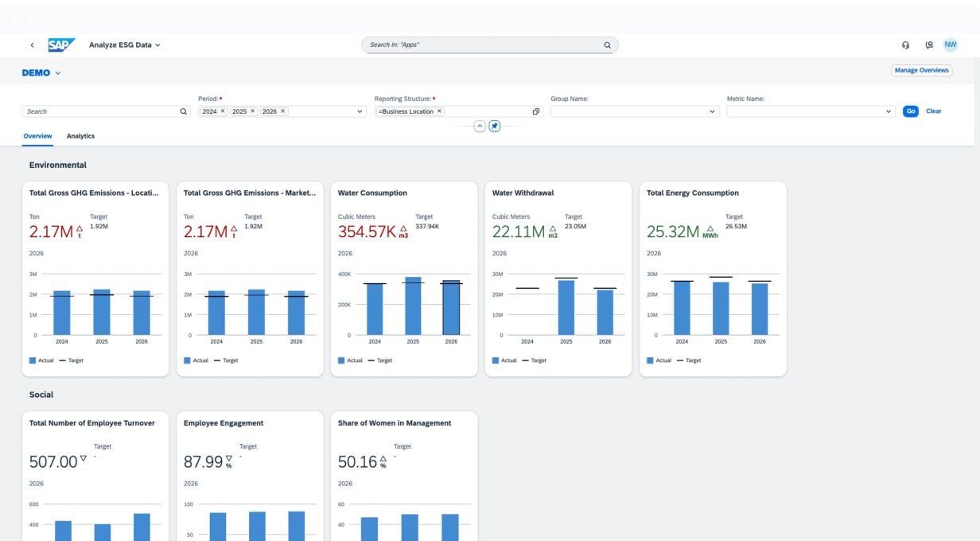This screenshot has width=980, height=541.
Task: Click the 2025 bar in Water Withdrawal chart
Action: click(x=566, y=307)
